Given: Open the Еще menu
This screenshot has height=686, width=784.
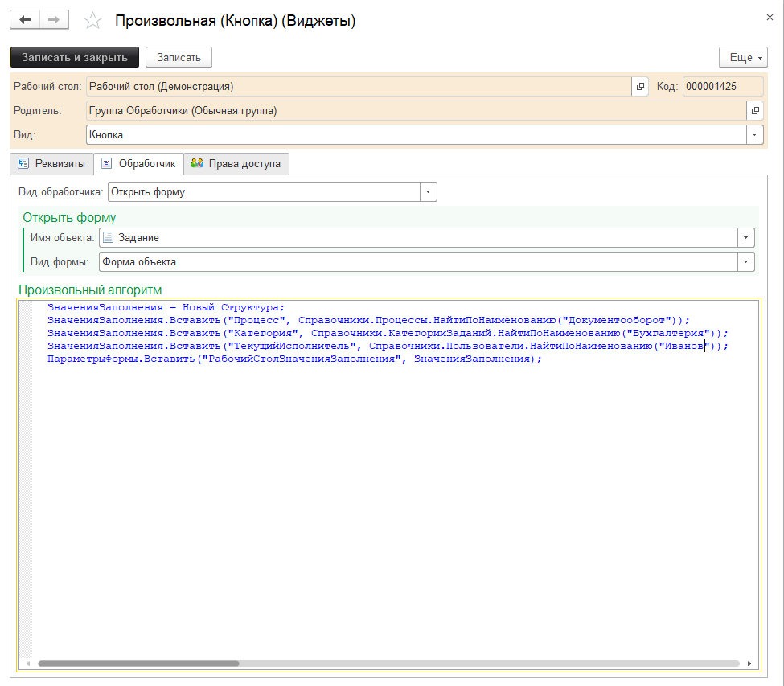Looking at the screenshot, I should [x=743, y=58].
